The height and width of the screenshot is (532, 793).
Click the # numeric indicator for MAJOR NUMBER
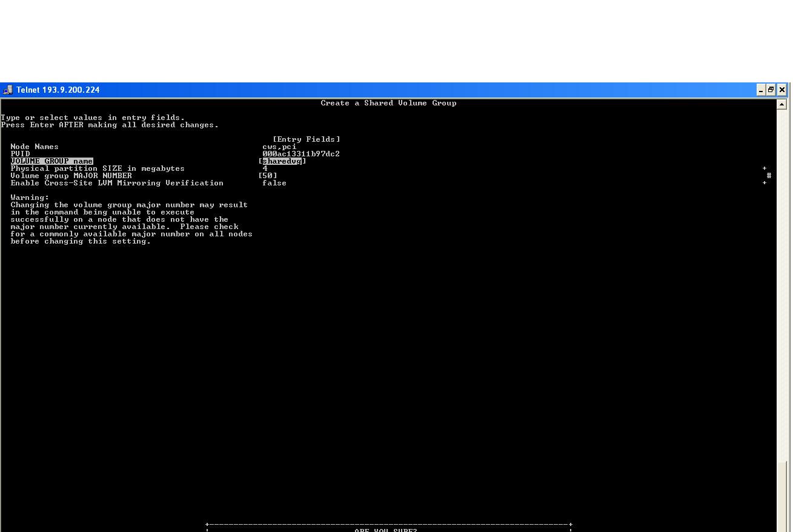[x=769, y=176]
